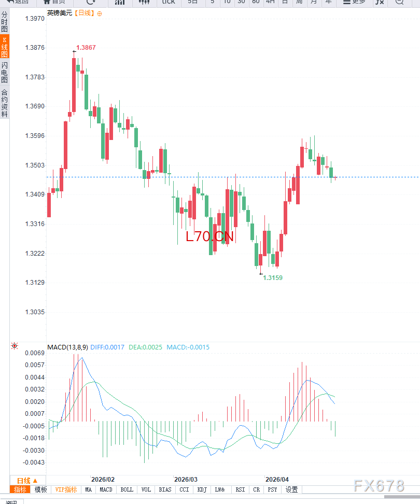Open the 合约资料 side tab

tap(5, 103)
